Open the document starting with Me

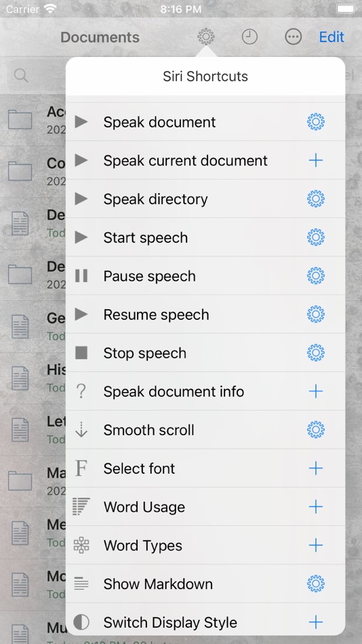33,533
